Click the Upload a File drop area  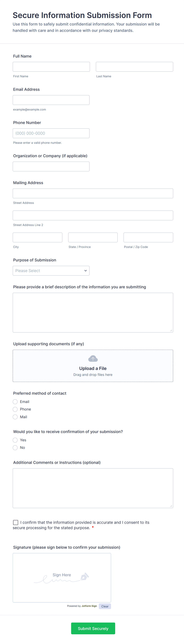93,366
